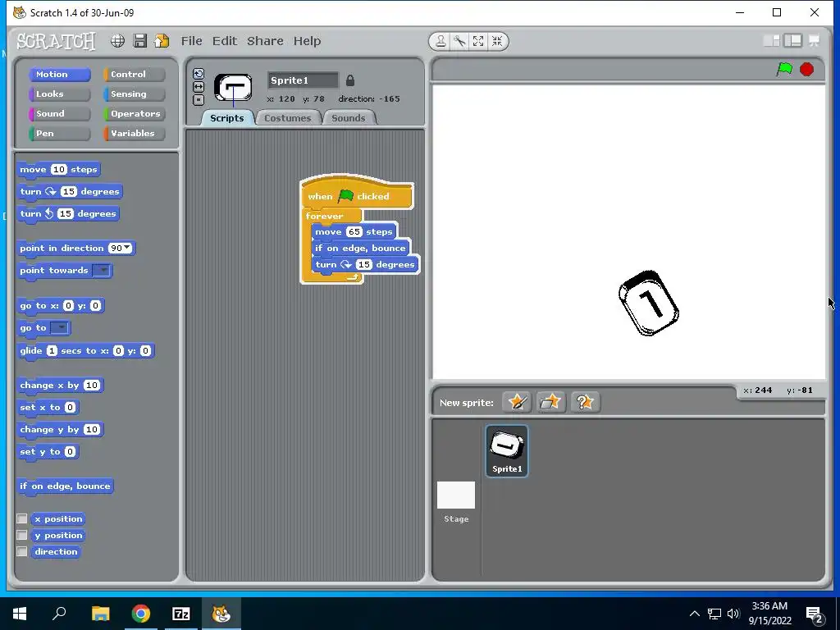Open point in direction 90 dropdown
This screenshot has width=840, height=630.
[x=127, y=248]
